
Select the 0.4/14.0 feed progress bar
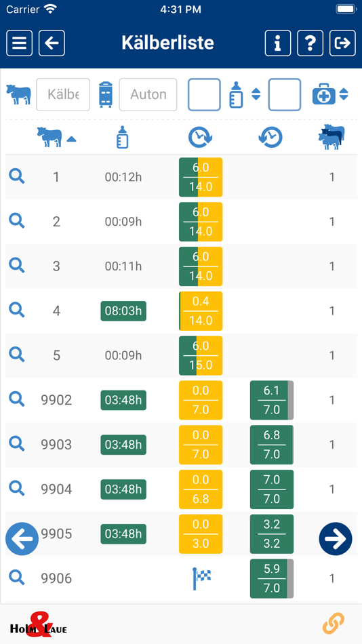[x=201, y=311]
